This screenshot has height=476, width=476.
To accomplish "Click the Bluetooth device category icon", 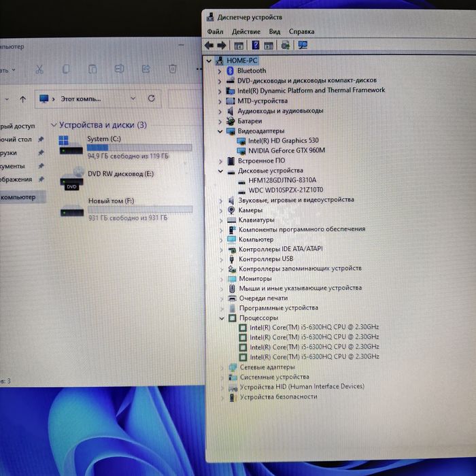I will click(x=231, y=71).
